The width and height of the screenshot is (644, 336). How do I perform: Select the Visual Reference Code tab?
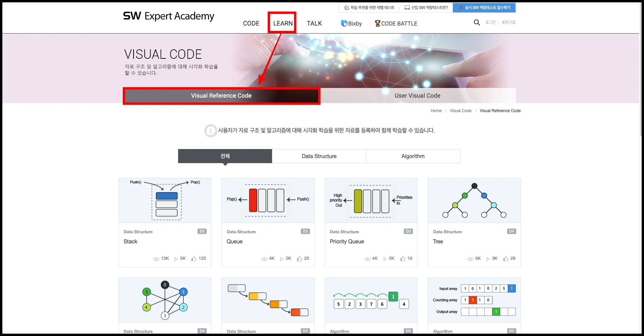click(221, 96)
